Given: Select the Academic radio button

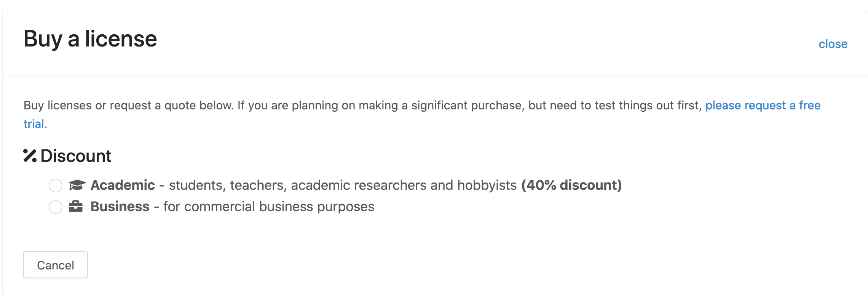Looking at the screenshot, I should 56,186.
